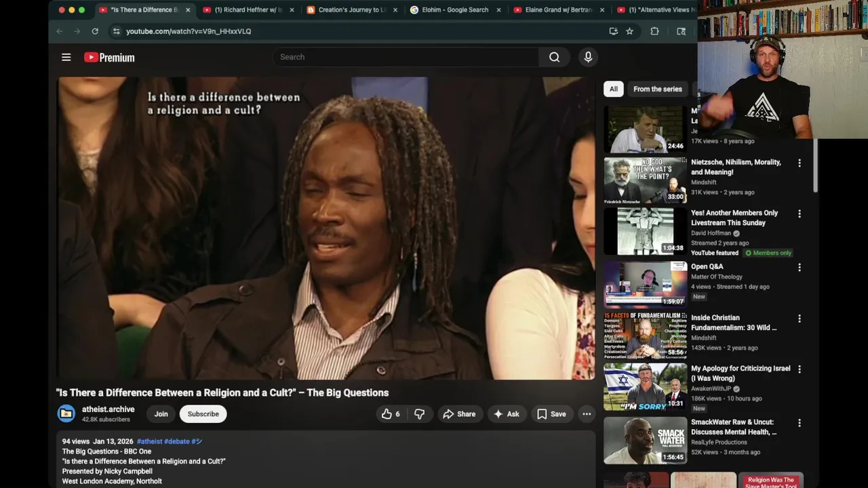868x488 pixels.
Task: Switch to Alternative Views tab
Action: coord(656,10)
